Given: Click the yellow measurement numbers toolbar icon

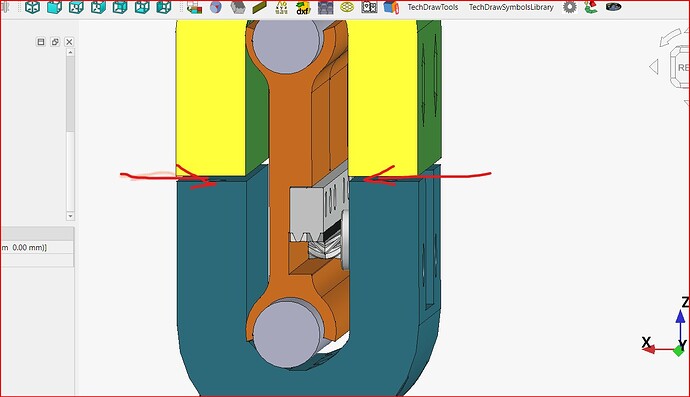Looking at the screenshot, I should tap(281, 7).
